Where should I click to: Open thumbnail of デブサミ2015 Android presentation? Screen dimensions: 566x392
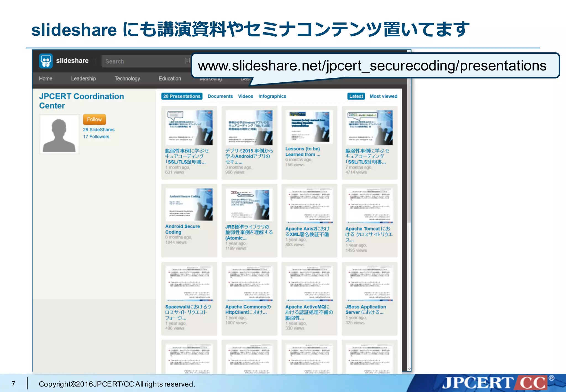[249, 128]
